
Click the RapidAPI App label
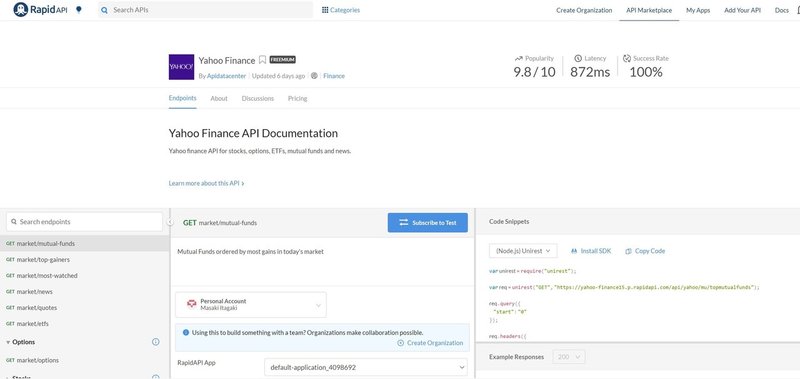click(x=196, y=363)
